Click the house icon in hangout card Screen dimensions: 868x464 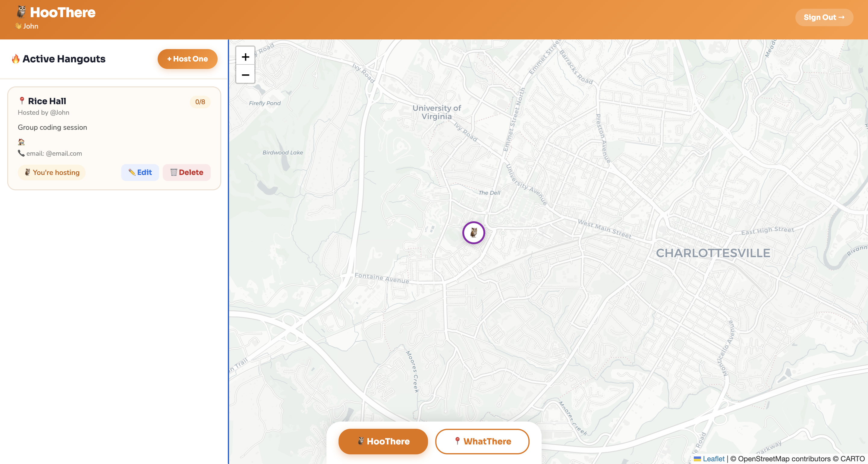click(21, 142)
